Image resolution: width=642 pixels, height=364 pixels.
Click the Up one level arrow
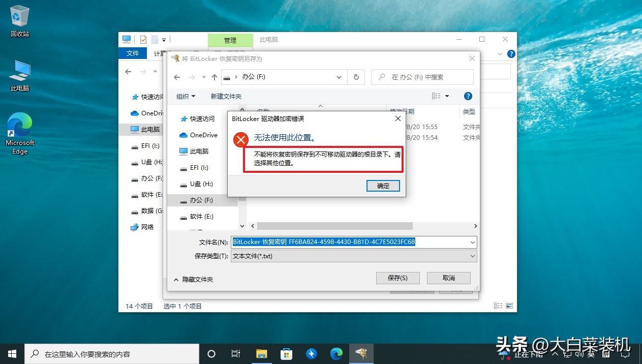[x=214, y=77]
